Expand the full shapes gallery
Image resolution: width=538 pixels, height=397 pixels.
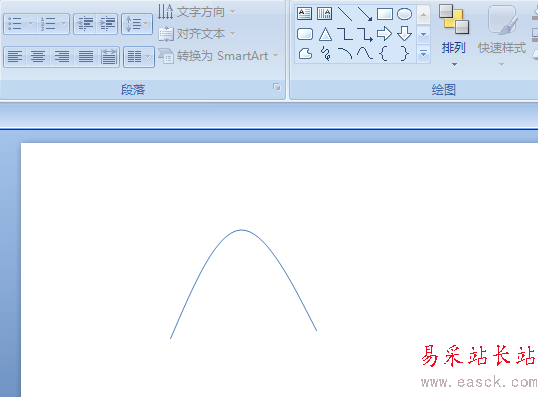[423, 54]
